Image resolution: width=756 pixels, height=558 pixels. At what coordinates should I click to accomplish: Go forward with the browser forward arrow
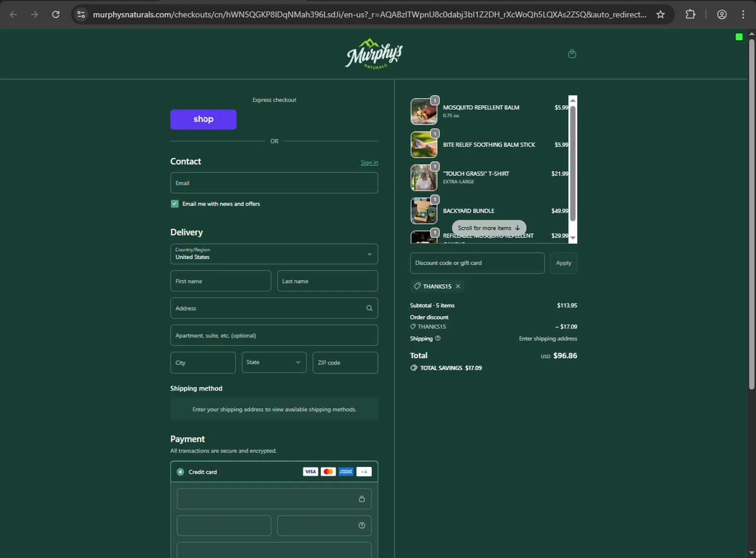(x=34, y=15)
